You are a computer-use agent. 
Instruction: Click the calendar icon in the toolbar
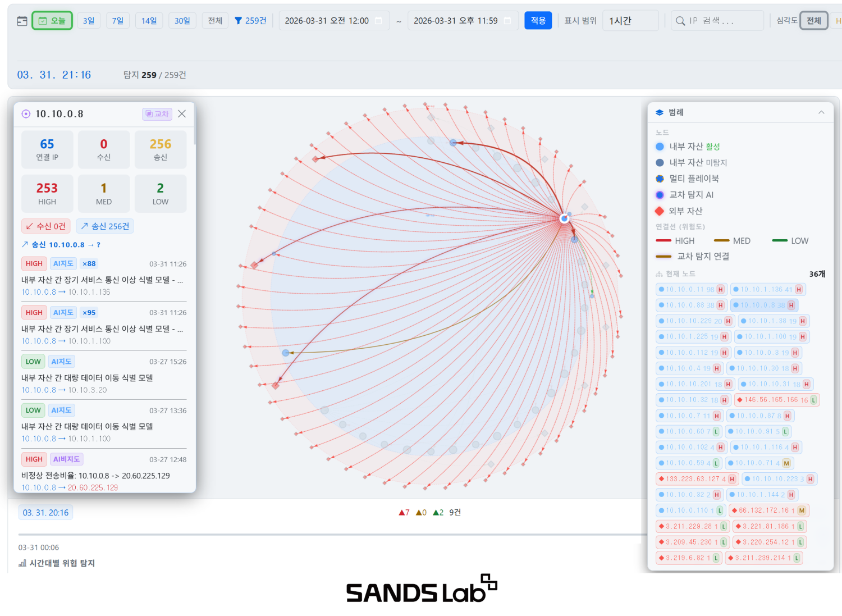22,21
